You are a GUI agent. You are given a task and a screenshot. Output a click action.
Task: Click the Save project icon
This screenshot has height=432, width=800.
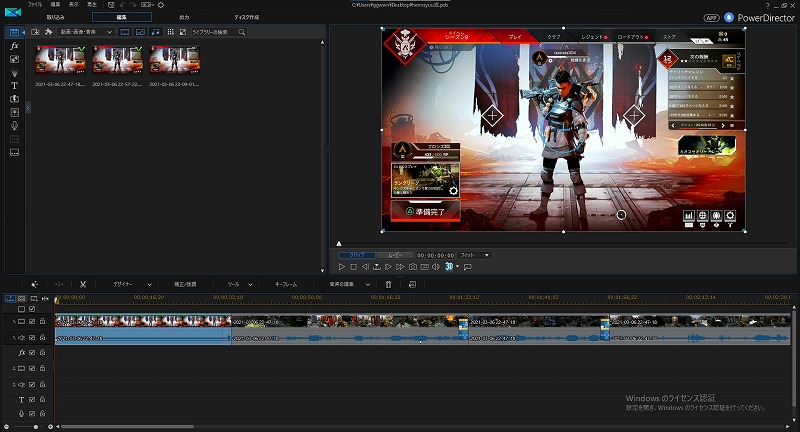pos(111,5)
